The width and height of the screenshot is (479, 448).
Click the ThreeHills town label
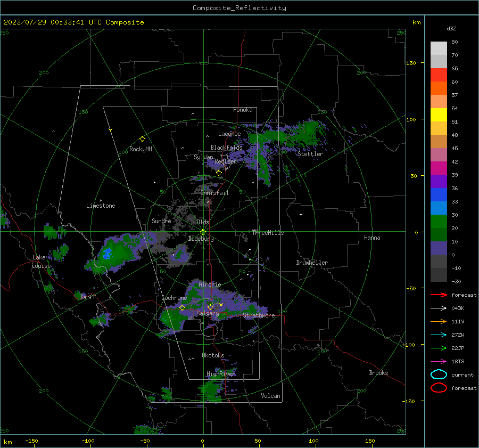pos(268,233)
